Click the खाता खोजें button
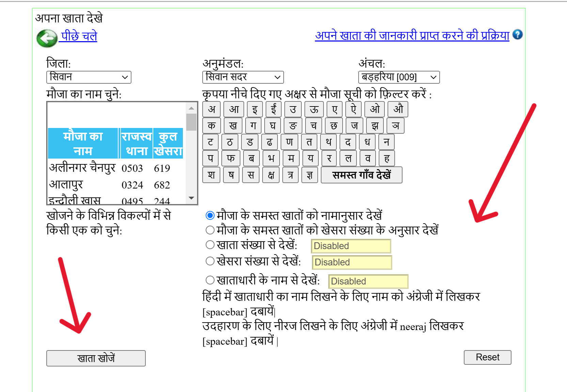Viewport: 567px width, 392px height. [x=96, y=358]
